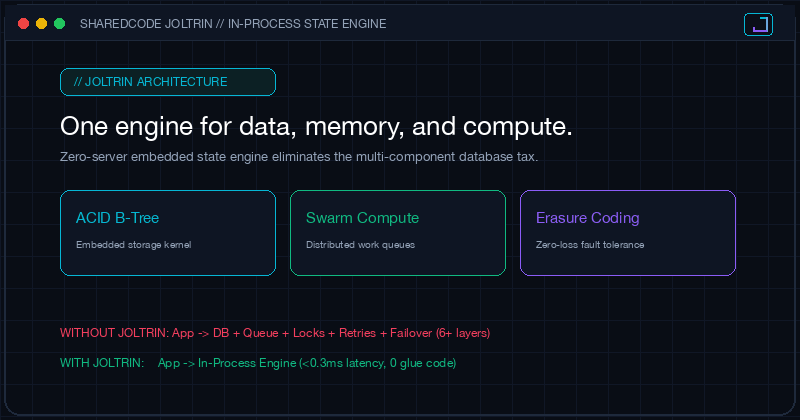Select the // JOLTRIN ARCHITECTURE badge
The width and height of the screenshot is (800, 420).
pyautogui.click(x=168, y=82)
